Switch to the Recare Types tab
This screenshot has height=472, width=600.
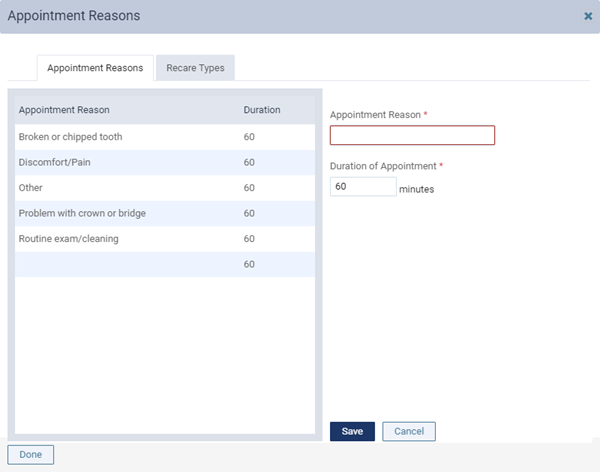tap(195, 68)
